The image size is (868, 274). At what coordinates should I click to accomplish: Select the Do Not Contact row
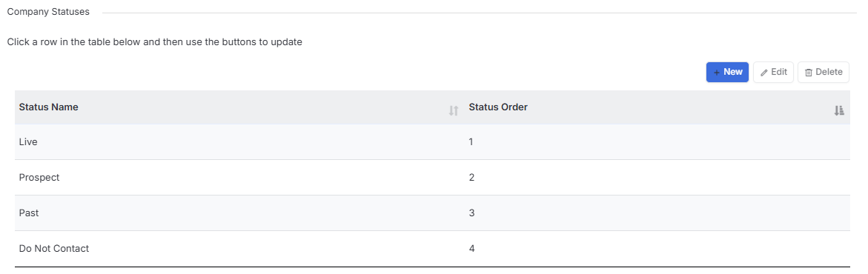[432, 249]
